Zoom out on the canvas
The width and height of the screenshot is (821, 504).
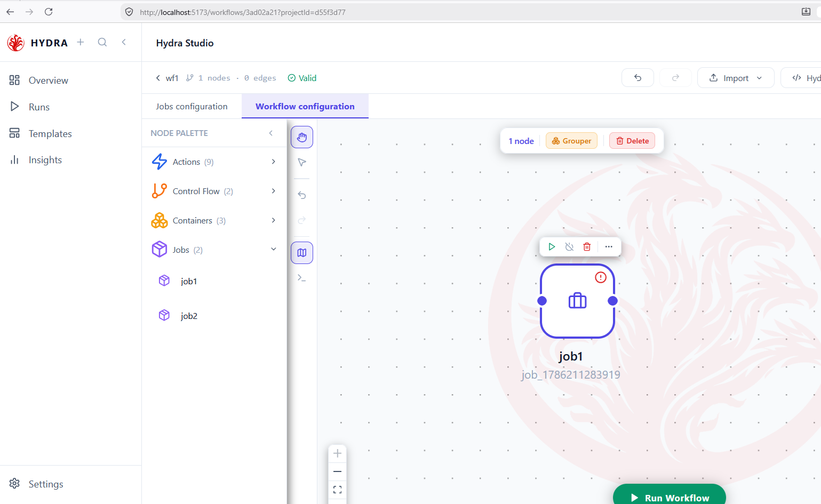pos(337,471)
